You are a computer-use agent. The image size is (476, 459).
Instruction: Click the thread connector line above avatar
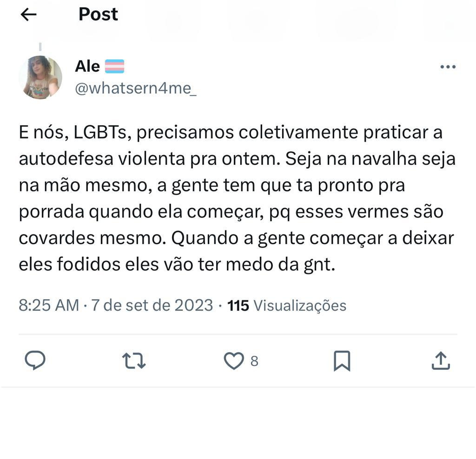click(x=40, y=47)
